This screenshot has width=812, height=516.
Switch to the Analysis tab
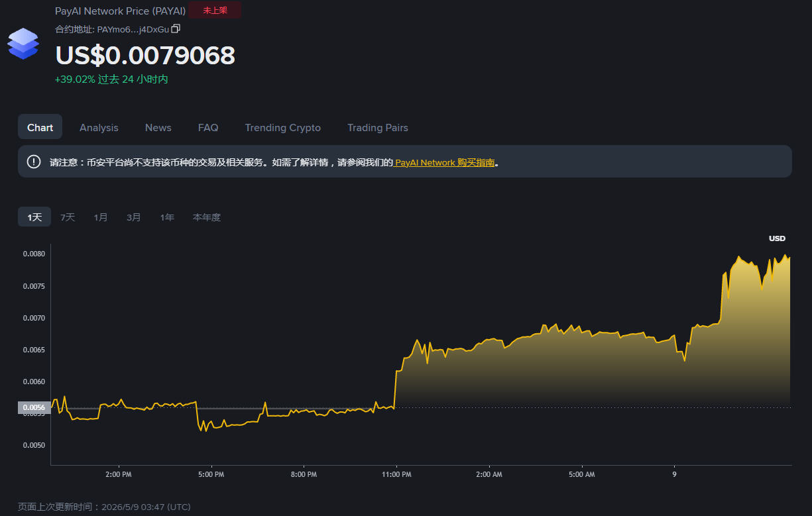pyautogui.click(x=99, y=127)
